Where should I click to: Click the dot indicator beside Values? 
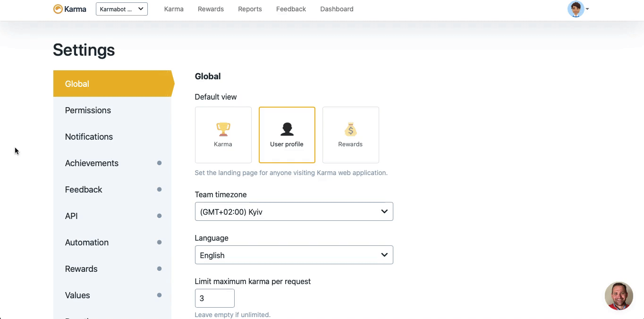point(159,295)
